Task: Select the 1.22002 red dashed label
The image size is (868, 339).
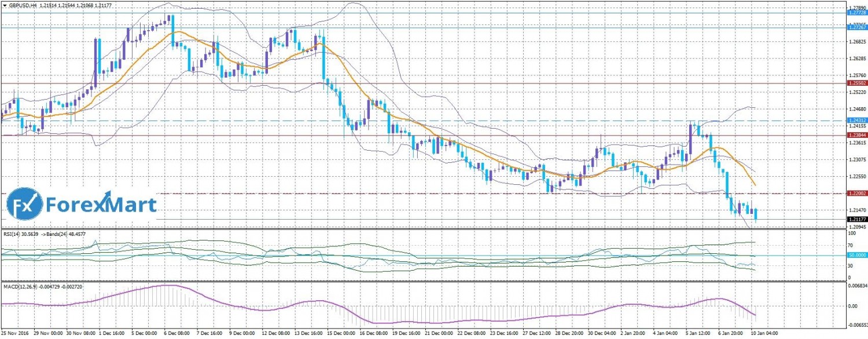Action: tap(856, 193)
